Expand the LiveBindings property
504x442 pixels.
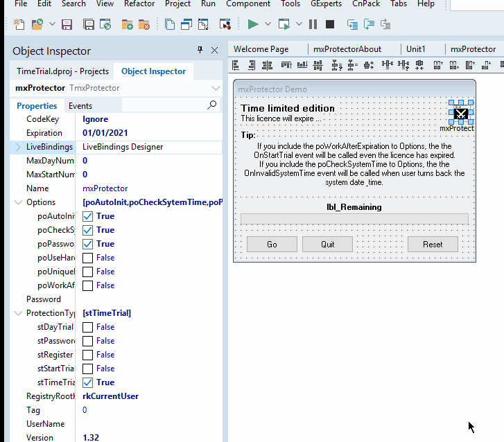click(18, 147)
